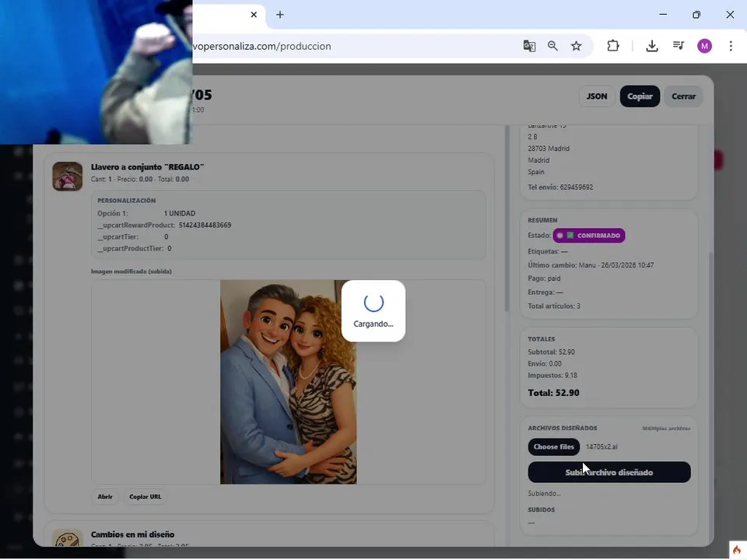The height and width of the screenshot is (560, 747).
Task: Bookmark this page with star icon
Action: pos(577,46)
